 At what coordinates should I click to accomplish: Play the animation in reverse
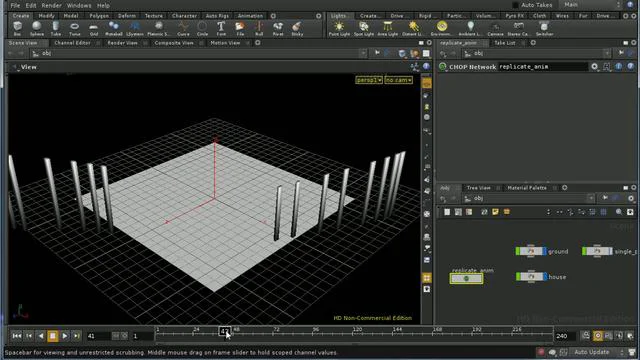point(41,336)
